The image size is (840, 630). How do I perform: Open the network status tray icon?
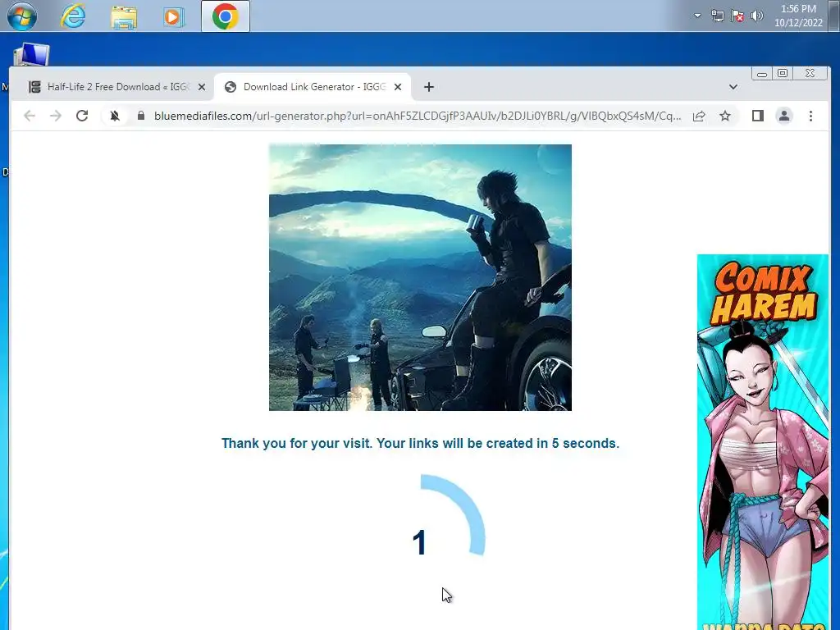(x=717, y=16)
